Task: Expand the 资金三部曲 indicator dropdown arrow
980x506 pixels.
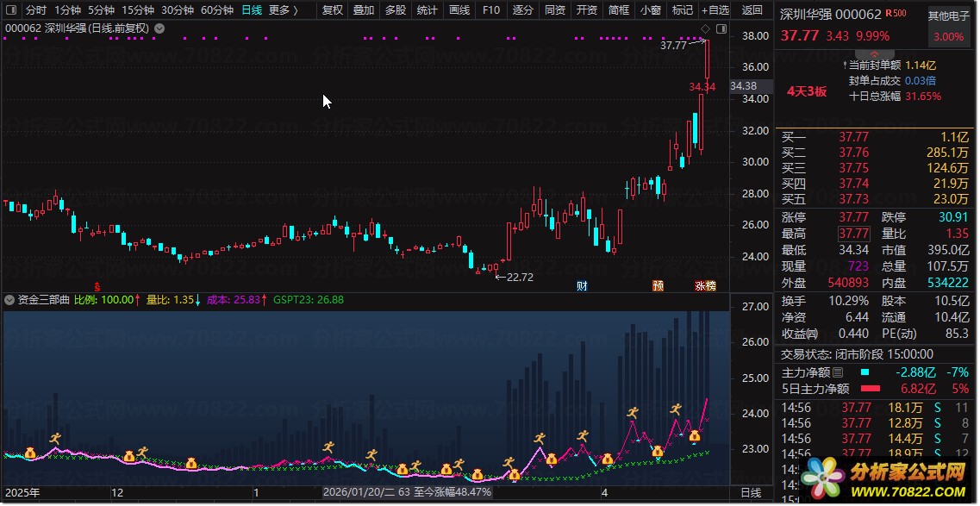Action: (9, 300)
